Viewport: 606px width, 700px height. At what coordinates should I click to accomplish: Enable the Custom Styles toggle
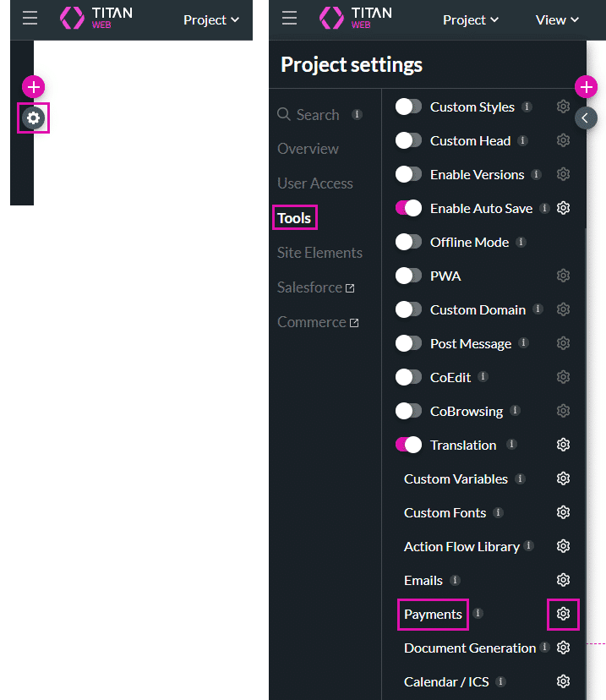coord(409,107)
